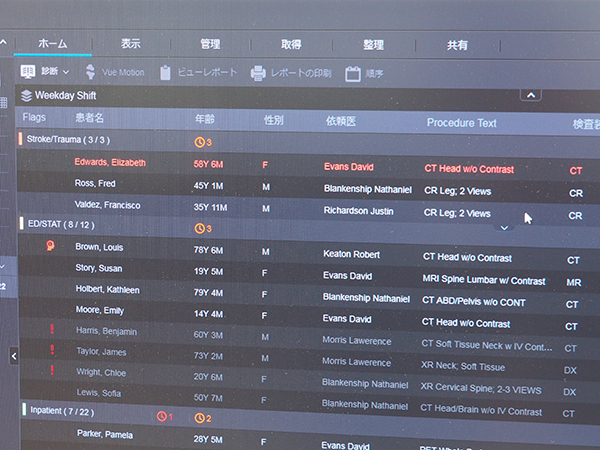Click the red exclamation flag for Harris, Benjamin

[x=52, y=330]
